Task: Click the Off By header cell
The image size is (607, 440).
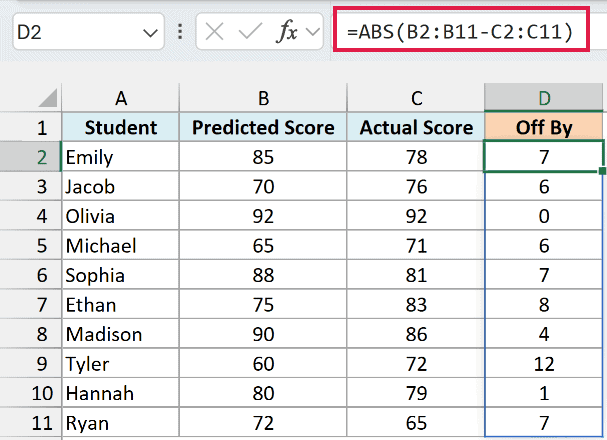Action: pyautogui.click(x=544, y=127)
